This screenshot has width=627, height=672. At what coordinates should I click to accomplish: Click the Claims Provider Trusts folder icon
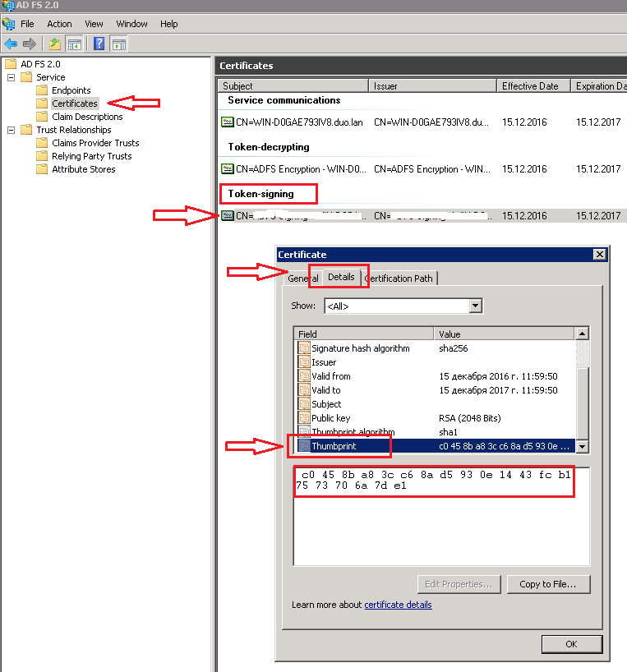pos(42,143)
